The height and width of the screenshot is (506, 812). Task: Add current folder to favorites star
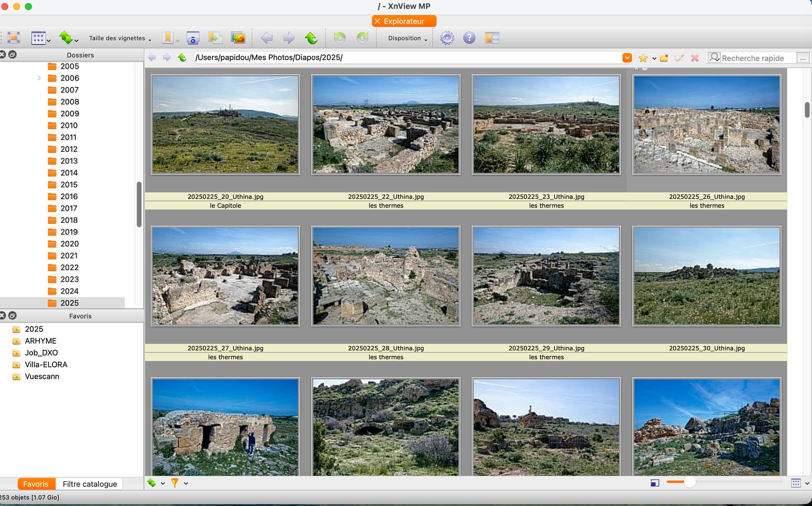643,58
